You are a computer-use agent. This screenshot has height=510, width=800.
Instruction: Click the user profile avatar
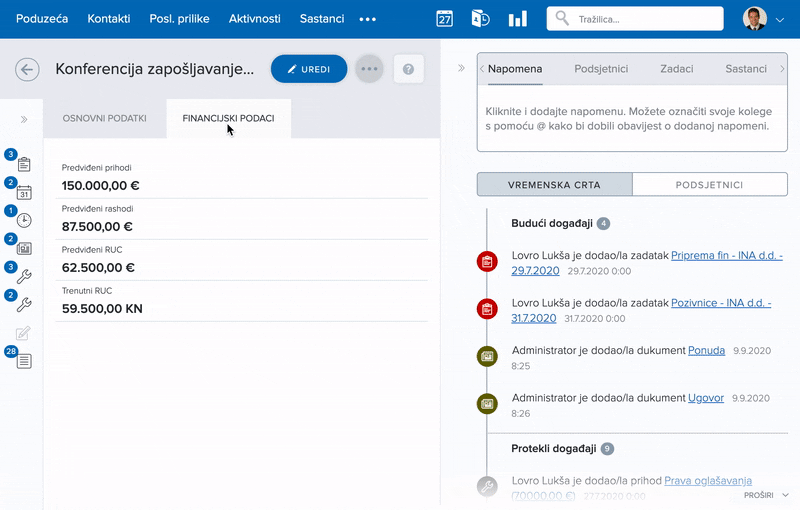click(x=755, y=19)
